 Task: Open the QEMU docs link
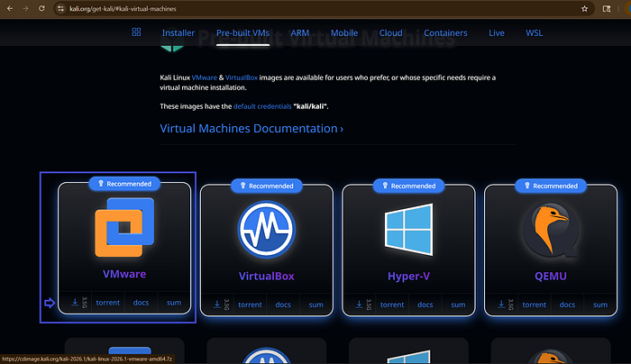[567, 305]
